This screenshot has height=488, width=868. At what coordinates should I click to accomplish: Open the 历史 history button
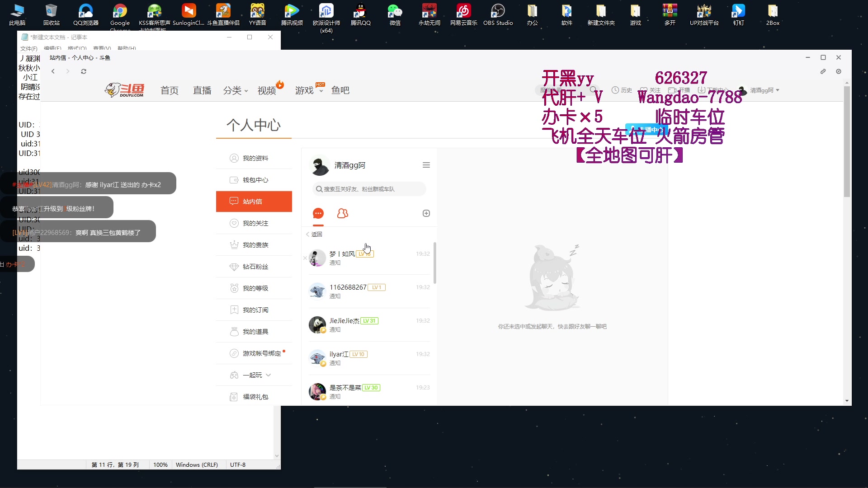tap(622, 90)
